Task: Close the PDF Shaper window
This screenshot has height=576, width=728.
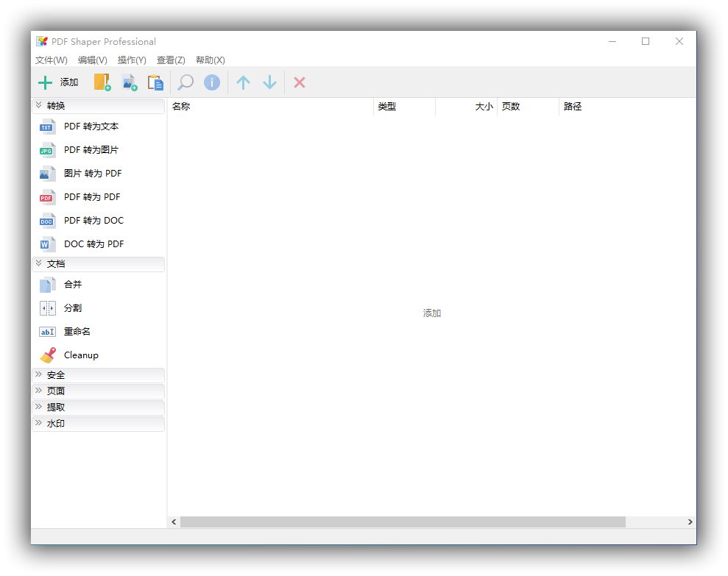Action: [x=679, y=41]
